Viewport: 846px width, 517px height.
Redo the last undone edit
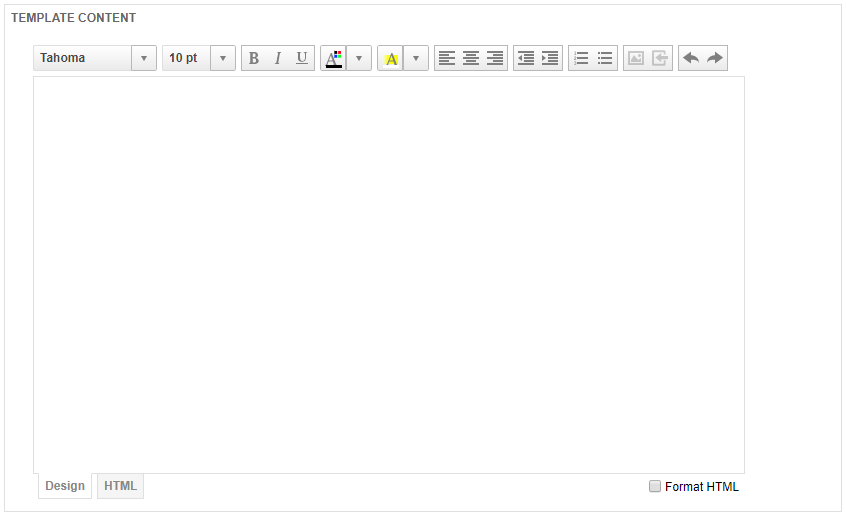[x=715, y=58]
